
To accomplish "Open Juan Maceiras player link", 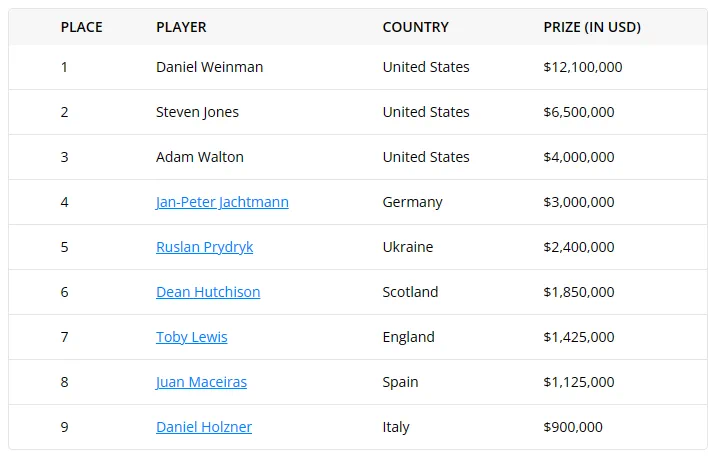I will coord(201,382).
